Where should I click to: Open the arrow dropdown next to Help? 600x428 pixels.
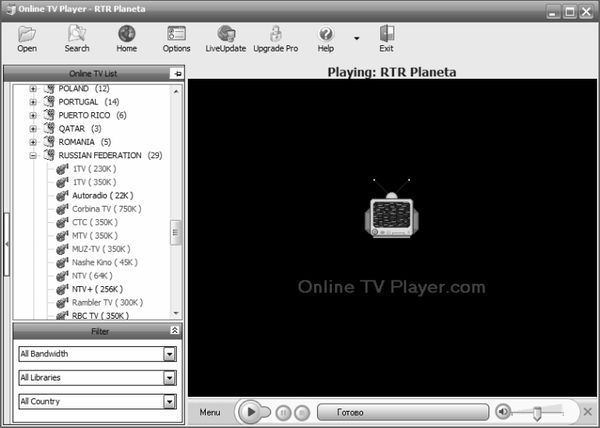click(356, 38)
